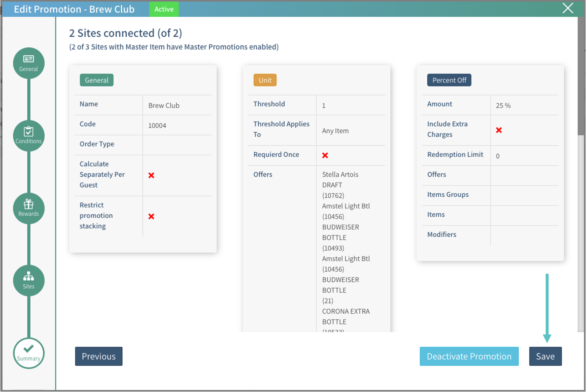The height and width of the screenshot is (392, 586).
Task: Click red X for Restrict promotion stacking
Action: pos(151,216)
